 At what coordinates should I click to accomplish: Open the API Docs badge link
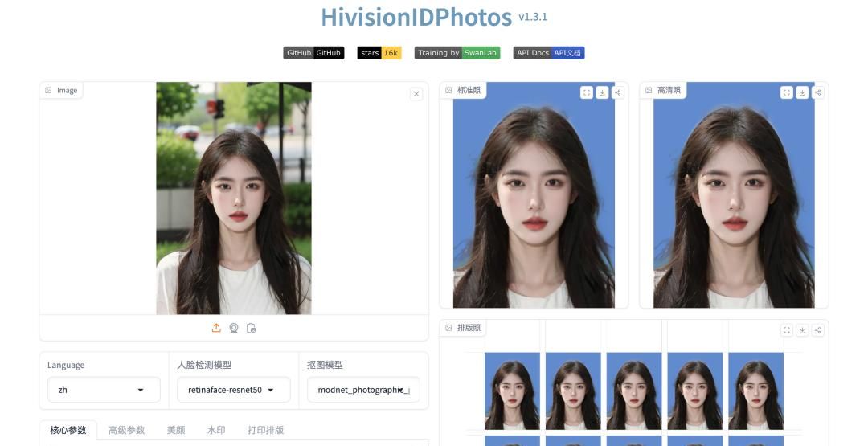(x=549, y=53)
